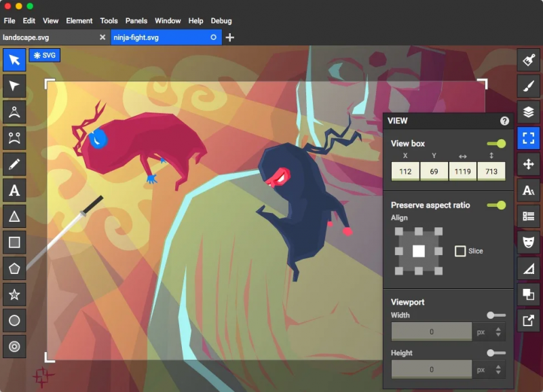
Task: Select the Text tool
Action: [x=14, y=190]
